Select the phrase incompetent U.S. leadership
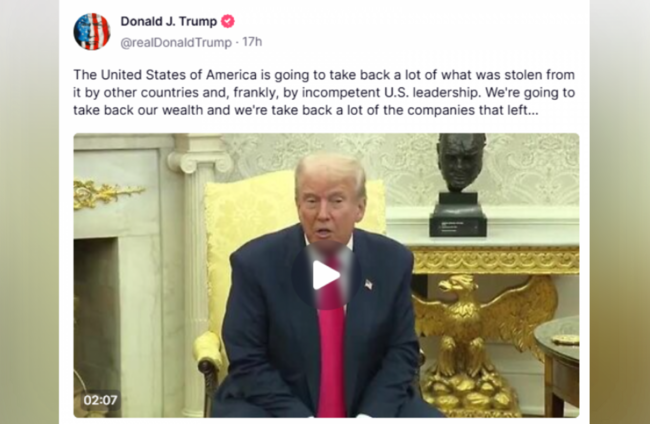Screen dimensions: 650x424 pos(390,92)
